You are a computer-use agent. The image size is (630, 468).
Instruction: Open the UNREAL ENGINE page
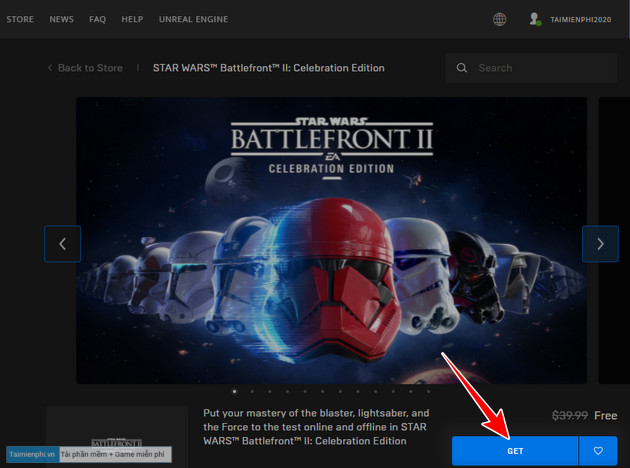pos(193,19)
